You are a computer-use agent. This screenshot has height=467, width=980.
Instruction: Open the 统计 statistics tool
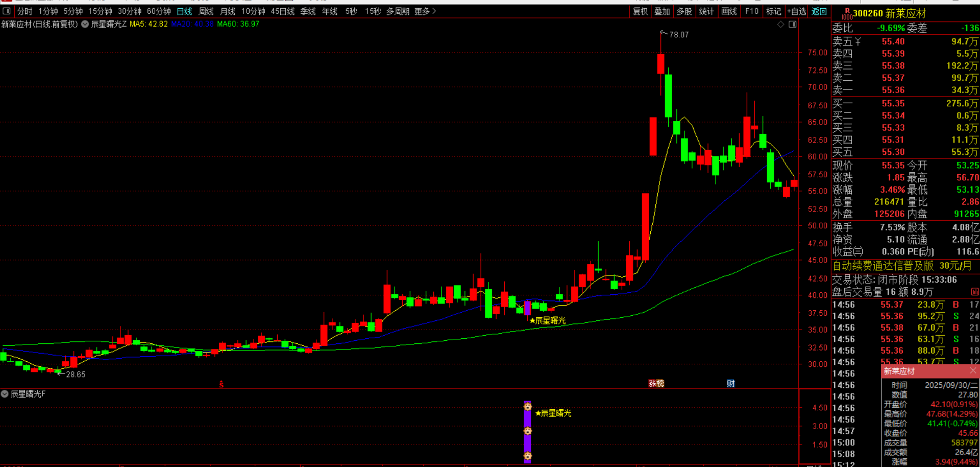(706, 11)
